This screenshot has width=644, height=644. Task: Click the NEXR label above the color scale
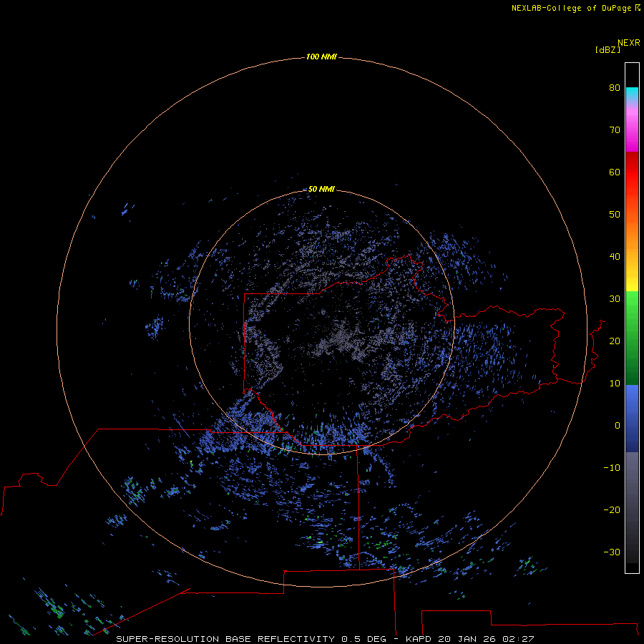point(629,43)
